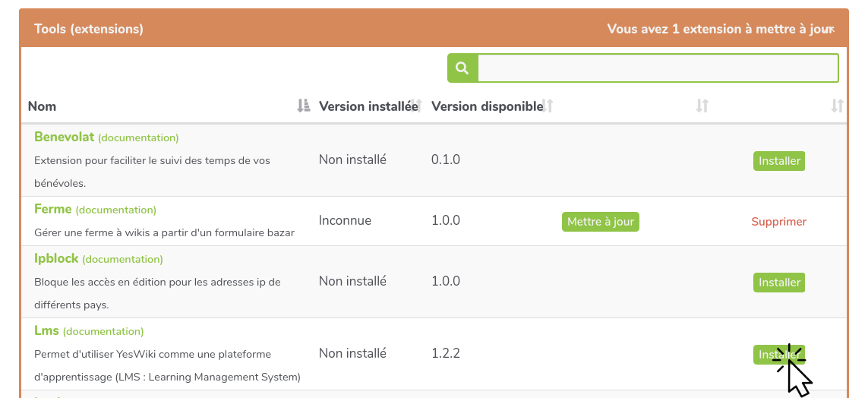Click sort arrows of the update-button column
The height and width of the screenshot is (398, 868).
[x=702, y=106]
